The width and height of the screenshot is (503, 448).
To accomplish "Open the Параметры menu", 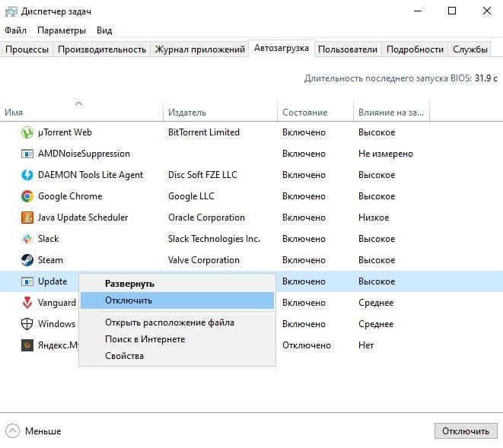I will pyautogui.click(x=62, y=30).
